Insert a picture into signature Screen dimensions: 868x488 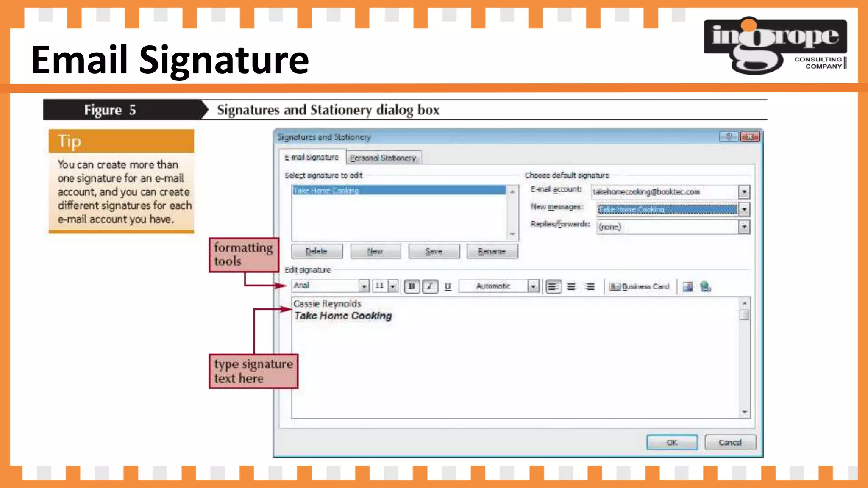click(x=687, y=287)
